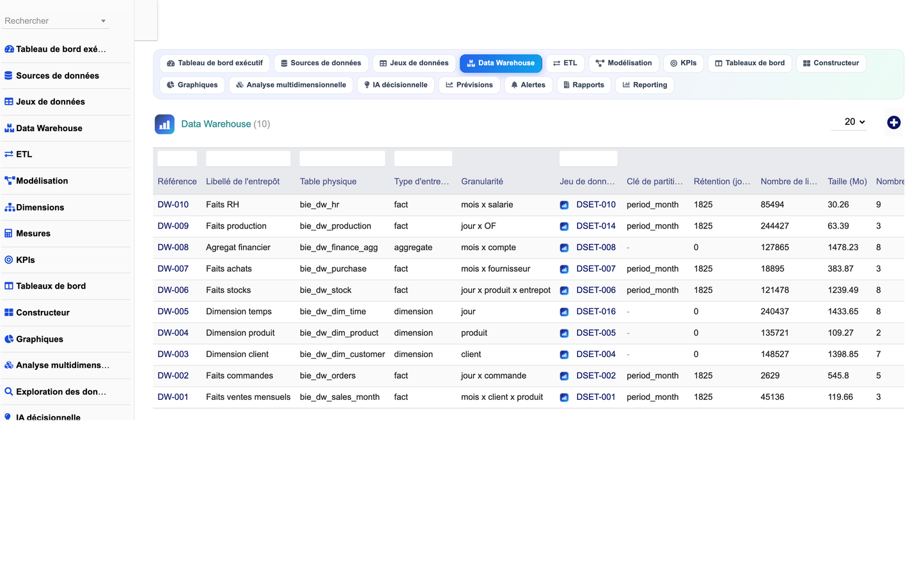Image resolution: width=924 pixels, height=572 pixels.
Task: Open record DW-005
Action: point(173,312)
